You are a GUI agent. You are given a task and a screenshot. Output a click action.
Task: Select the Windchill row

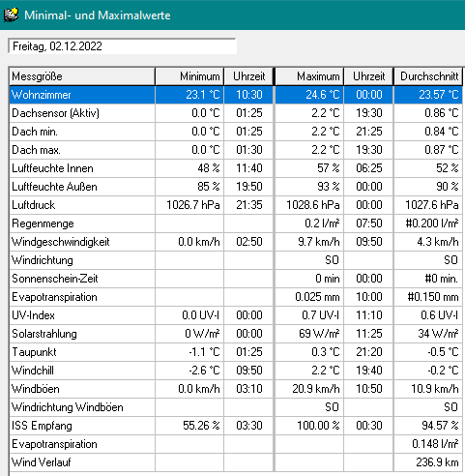236,371
